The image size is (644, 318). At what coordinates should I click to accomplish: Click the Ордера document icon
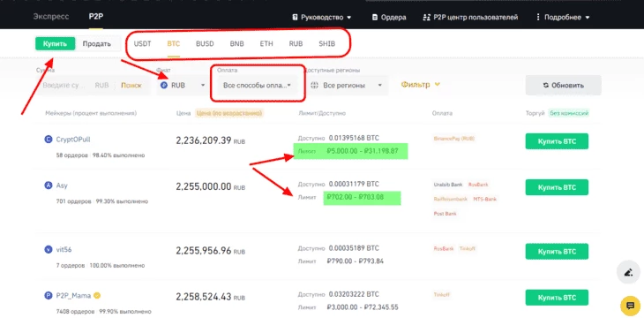point(375,18)
